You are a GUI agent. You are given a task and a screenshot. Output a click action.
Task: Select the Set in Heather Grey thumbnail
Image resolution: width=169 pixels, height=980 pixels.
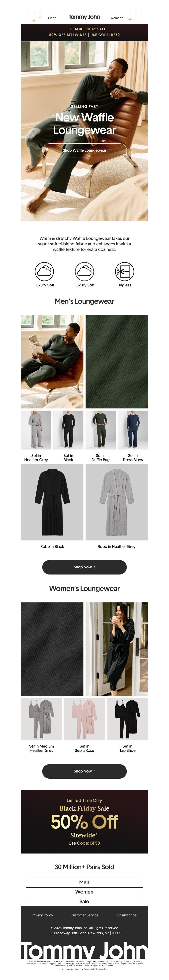click(x=36, y=430)
